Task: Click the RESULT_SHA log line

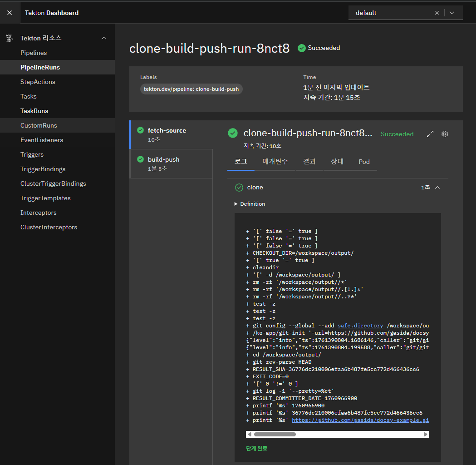Action: 333,369
